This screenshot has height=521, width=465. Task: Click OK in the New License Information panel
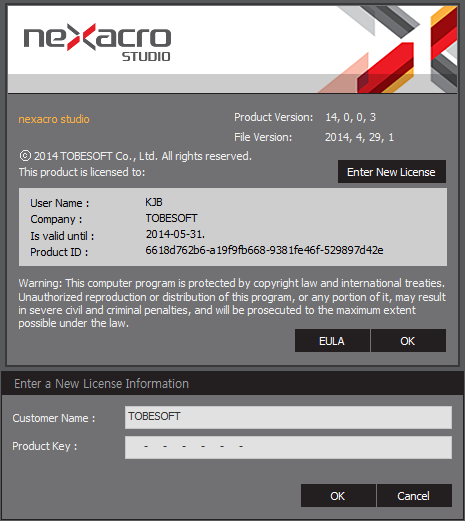click(338, 496)
